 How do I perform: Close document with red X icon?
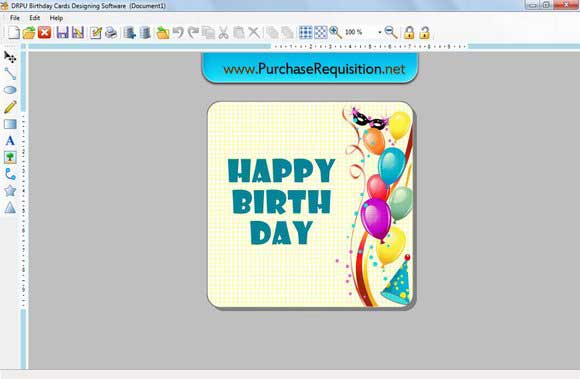(x=44, y=33)
